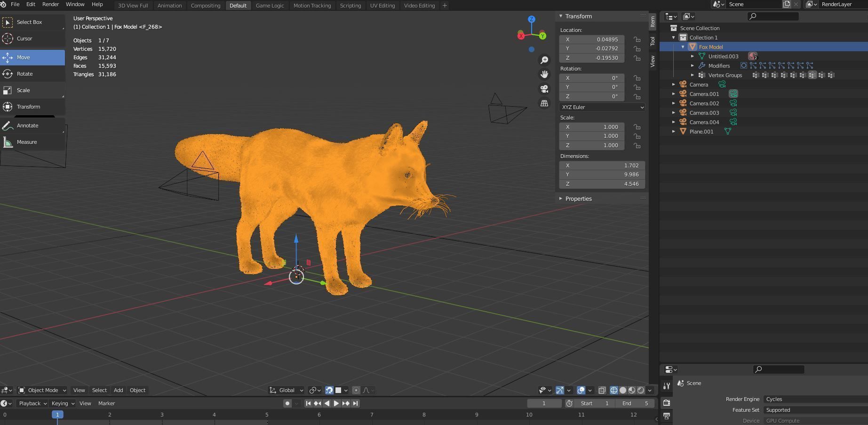Click the Z axis on navigation gizmo
868x425 pixels.
(x=532, y=19)
